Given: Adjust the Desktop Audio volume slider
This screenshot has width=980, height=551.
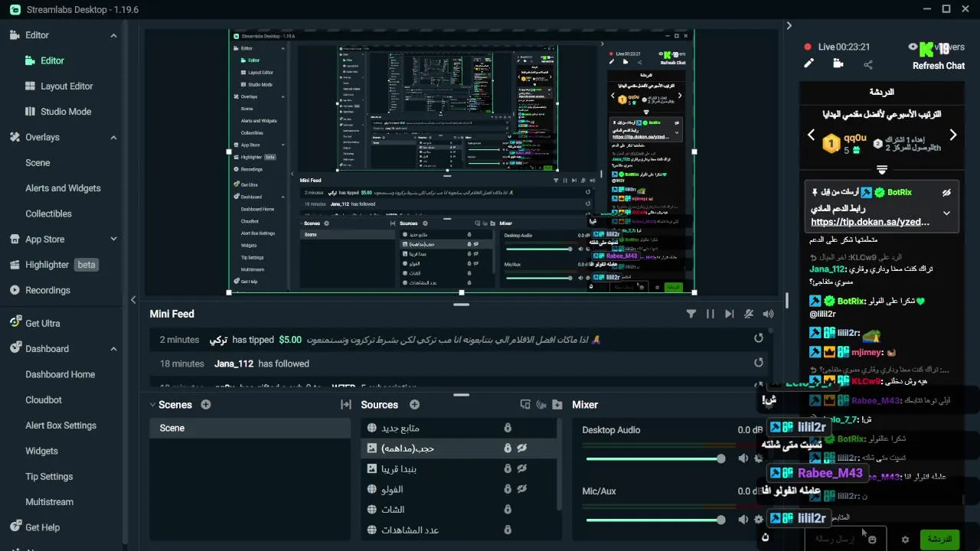Looking at the screenshot, I should [655, 458].
